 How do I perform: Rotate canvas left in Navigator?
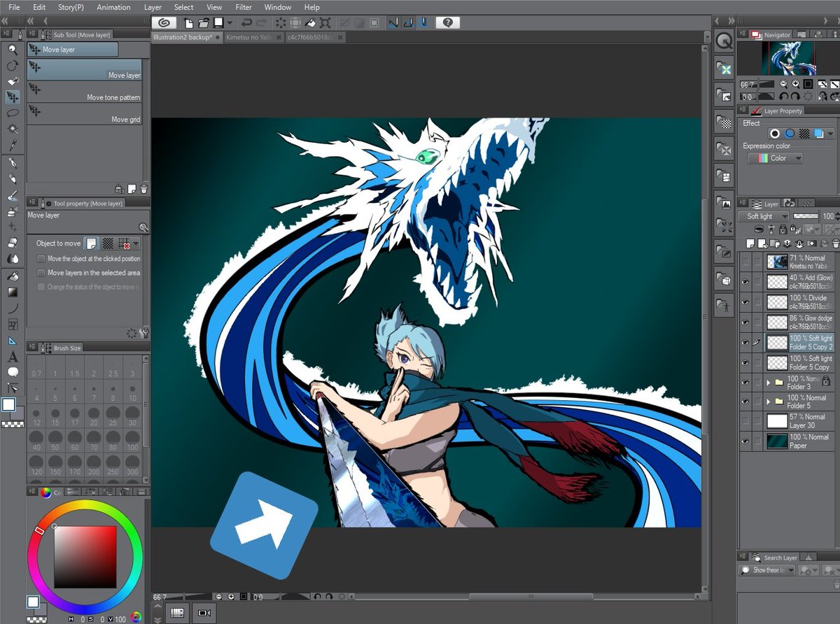coord(785,96)
